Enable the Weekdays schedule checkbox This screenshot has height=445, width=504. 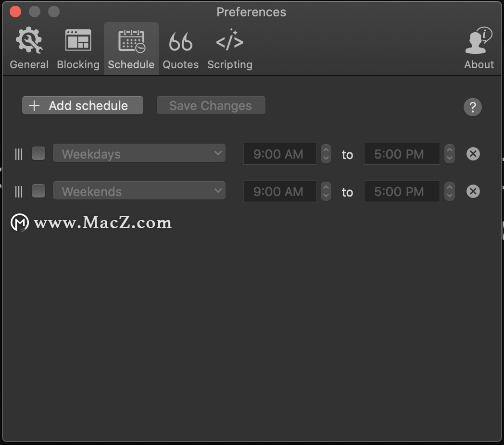[x=38, y=153]
